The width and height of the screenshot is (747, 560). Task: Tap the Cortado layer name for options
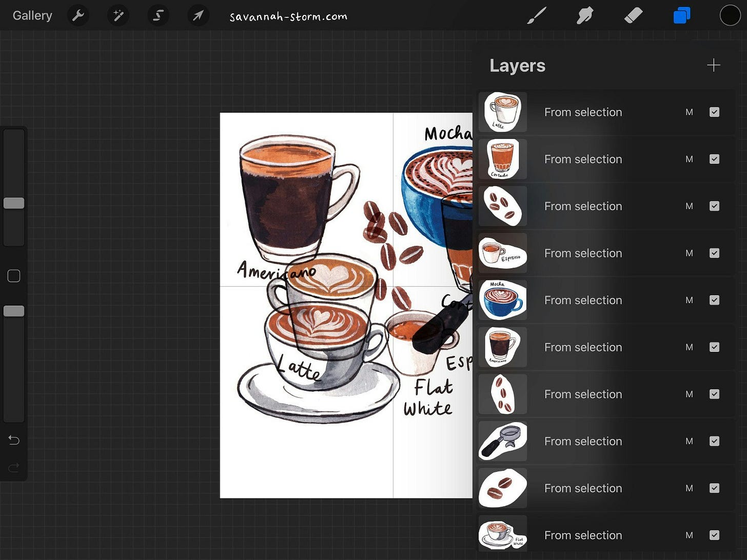click(583, 159)
